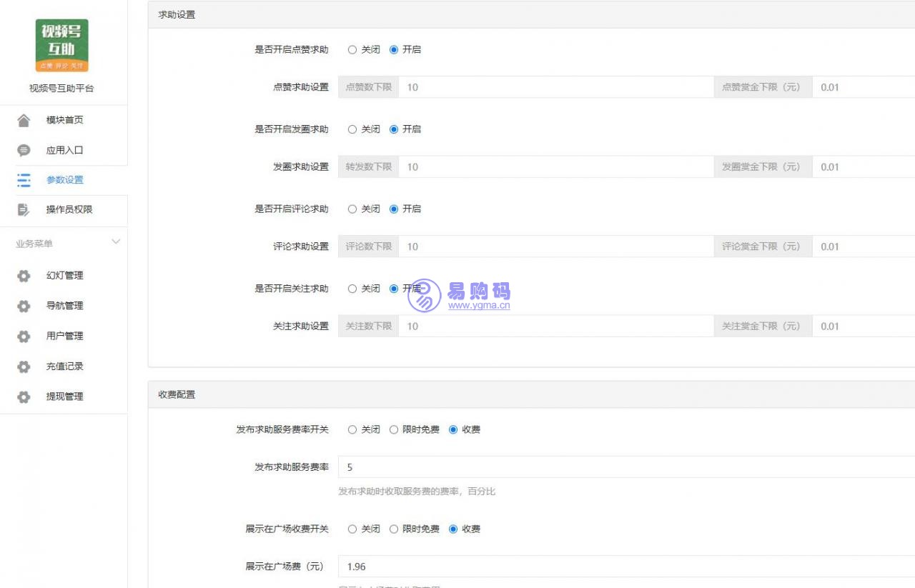Image resolution: width=915 pixels, height=588 pixels.
Task: Click the home icon beside 模块首页
Action: point(24,120)
